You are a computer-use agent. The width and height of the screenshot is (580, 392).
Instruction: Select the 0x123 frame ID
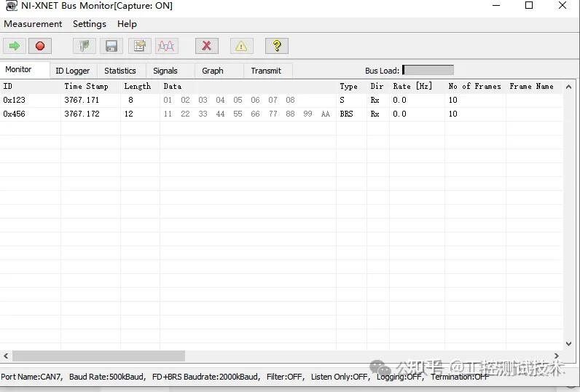coord(14,101)
